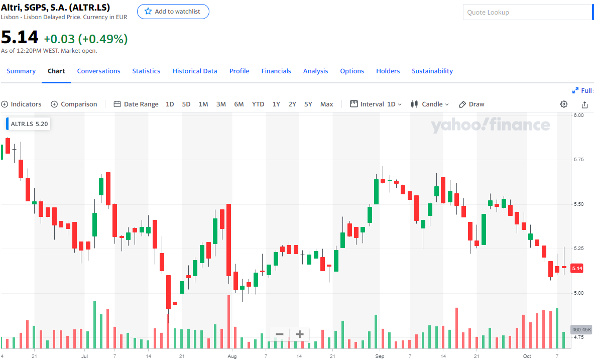Click the share chart icon
The image size is (594, 364).
584,104
